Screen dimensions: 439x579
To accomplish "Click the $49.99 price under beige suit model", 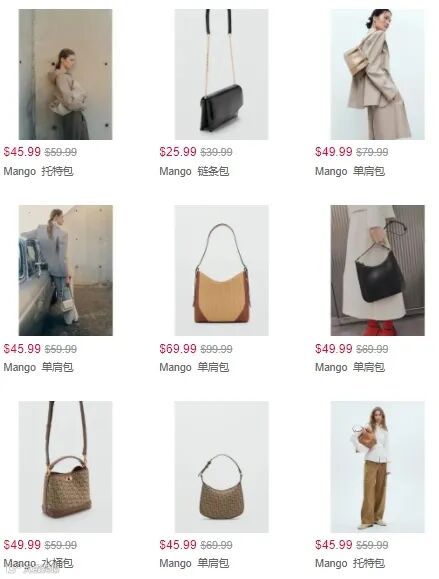I will 334,152.
